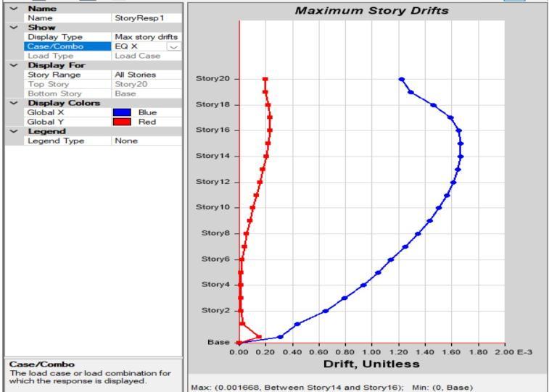
Task: Click the Story10 axis label on chart
Action: [213, 207]
